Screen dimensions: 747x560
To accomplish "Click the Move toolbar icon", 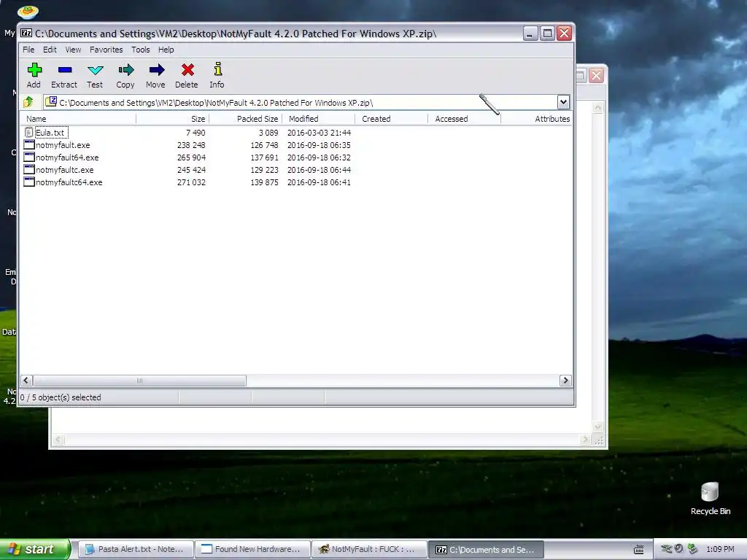I will tap(156, 70).
